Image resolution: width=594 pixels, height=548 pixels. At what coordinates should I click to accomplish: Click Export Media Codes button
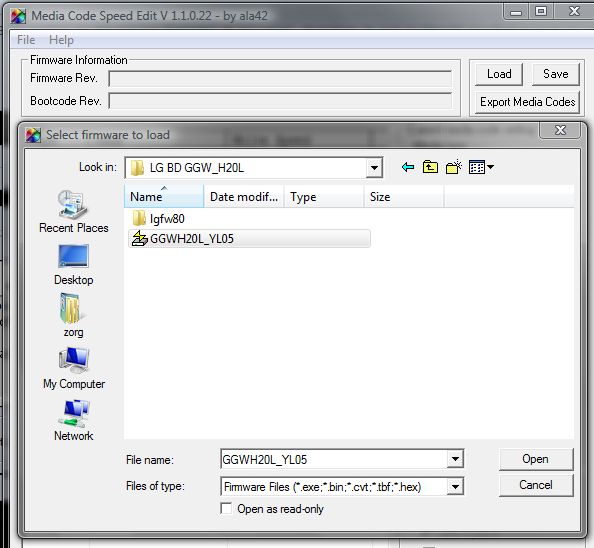527,102
